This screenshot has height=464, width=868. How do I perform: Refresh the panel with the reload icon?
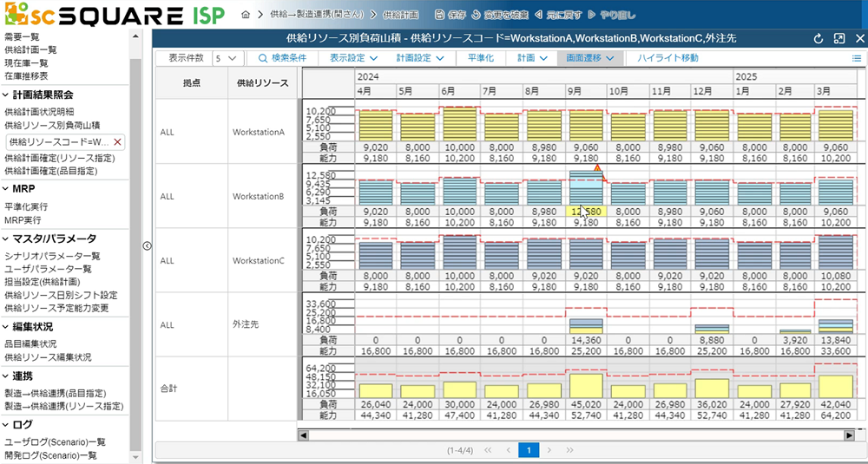[x=819, y=39]
